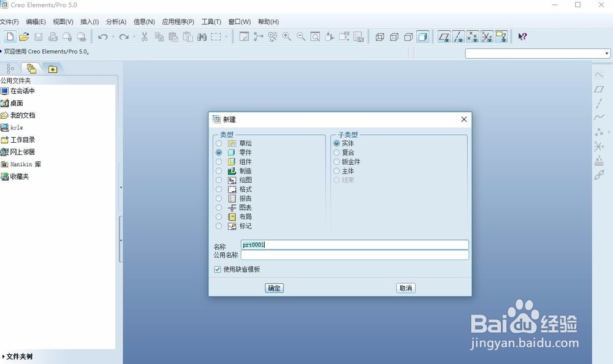Image resolution: width=613 pixels, height=364 pixels.
Task: Click the Undo arrow icon
Action: click(103, 37)
